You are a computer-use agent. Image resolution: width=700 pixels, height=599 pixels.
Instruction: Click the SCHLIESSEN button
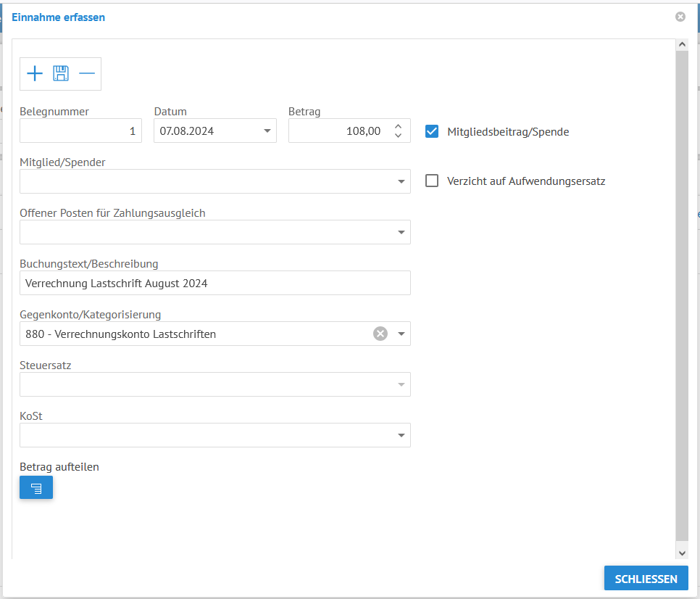coord(646,579)
